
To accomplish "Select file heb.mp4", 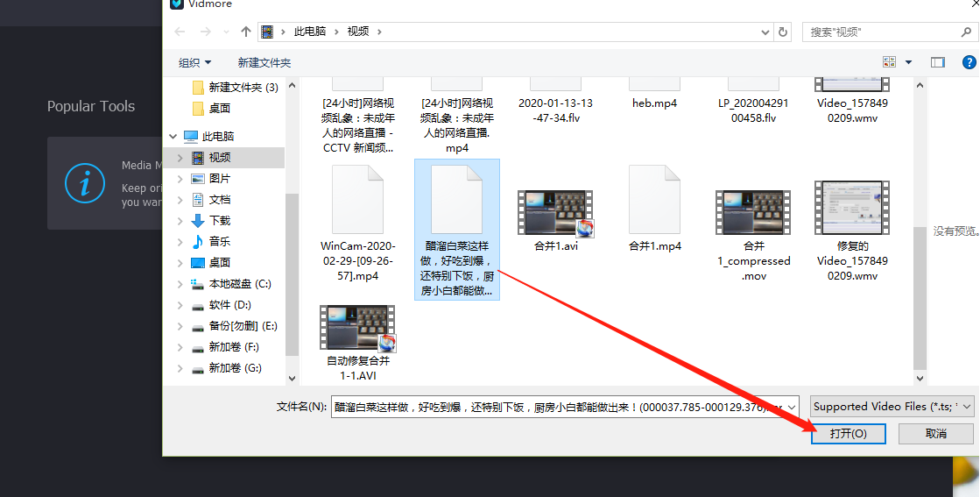I will 654,103.
